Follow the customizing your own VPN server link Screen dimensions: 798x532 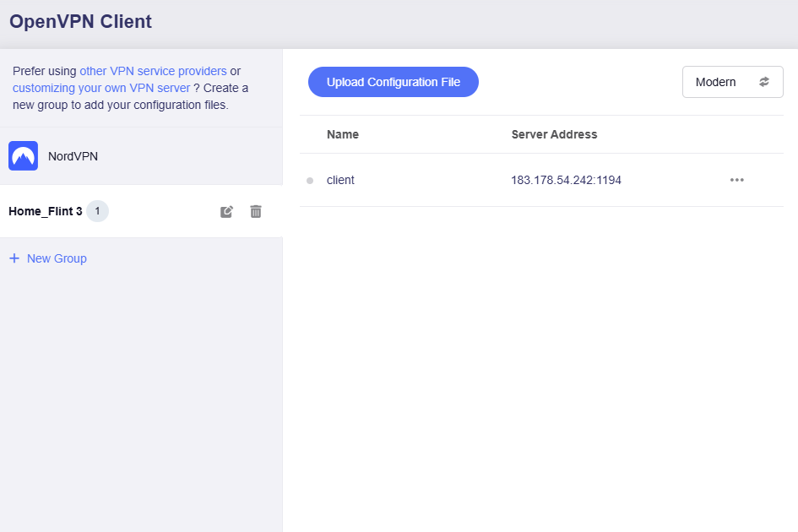click(x=101, y=88)
